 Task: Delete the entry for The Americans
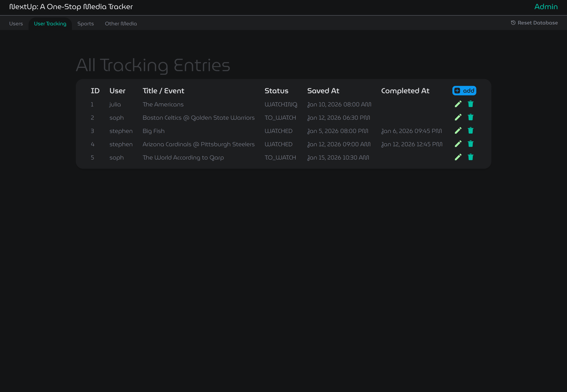(x=471, y=104)
